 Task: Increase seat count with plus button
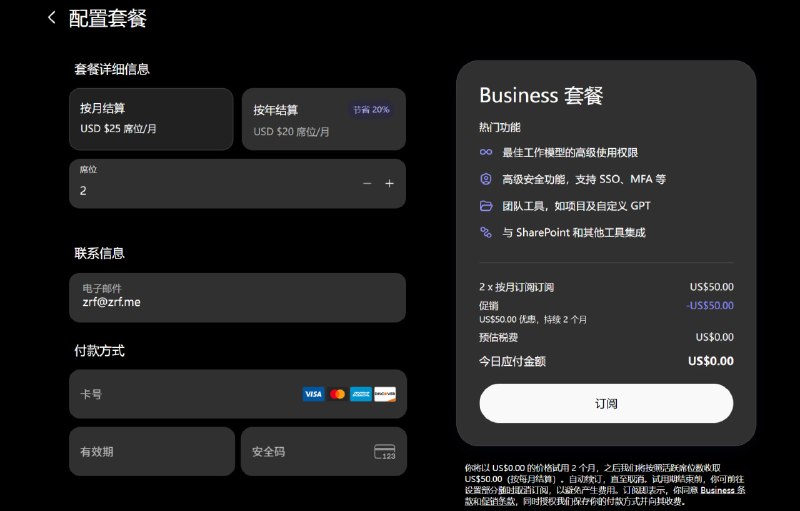pyautogui.click(x=389, y=184)
